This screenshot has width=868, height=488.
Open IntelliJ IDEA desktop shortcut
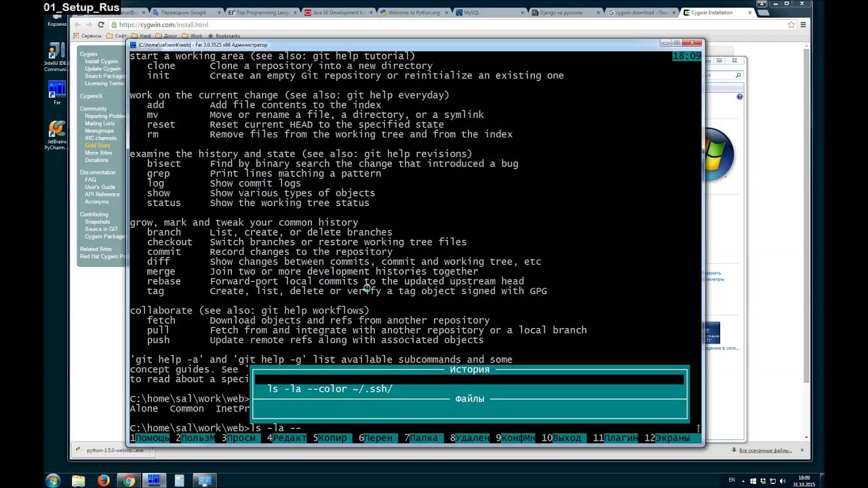point(57,54)
